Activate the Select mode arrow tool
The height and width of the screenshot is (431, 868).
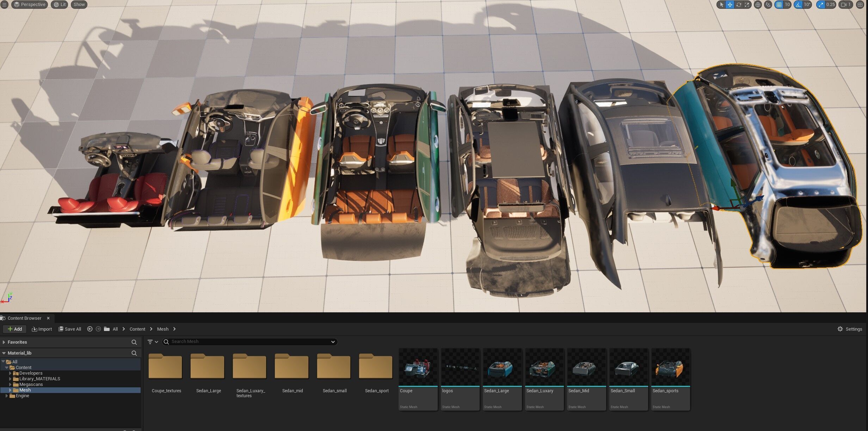tap(721, 5)
